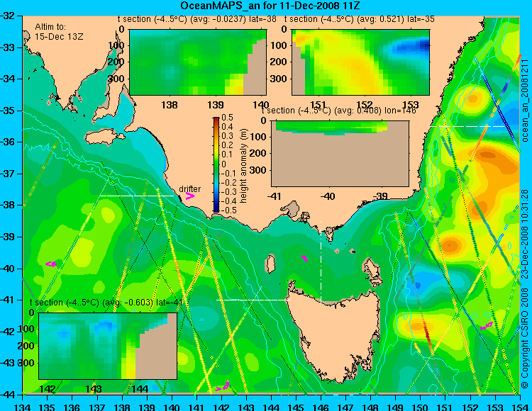Open the lon=146 temperature section inset

coord(340,154)
